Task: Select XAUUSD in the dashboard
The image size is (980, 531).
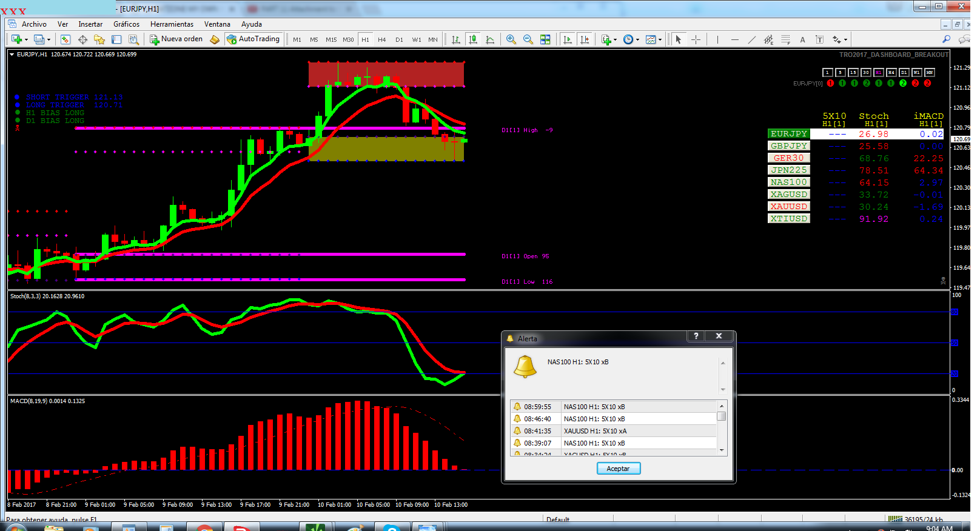Action: point(788,207)
